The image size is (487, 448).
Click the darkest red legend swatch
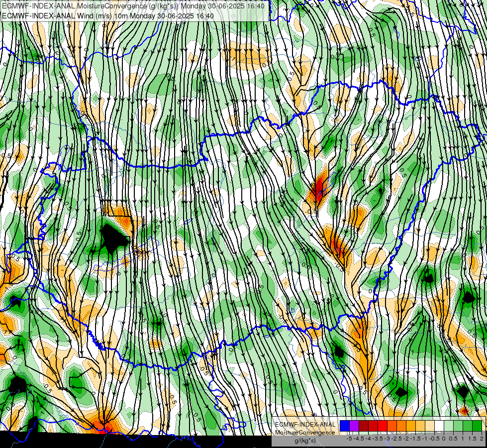coord(364,426)
